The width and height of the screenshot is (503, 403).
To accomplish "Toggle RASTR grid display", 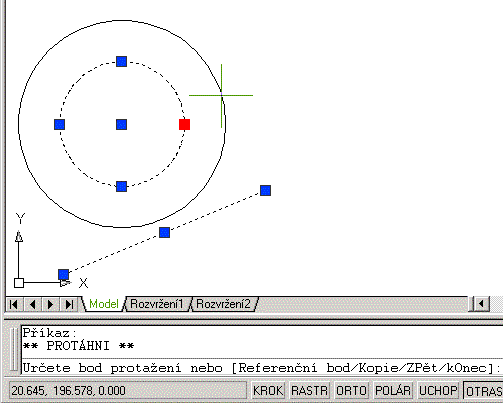I will pos(309,390).
